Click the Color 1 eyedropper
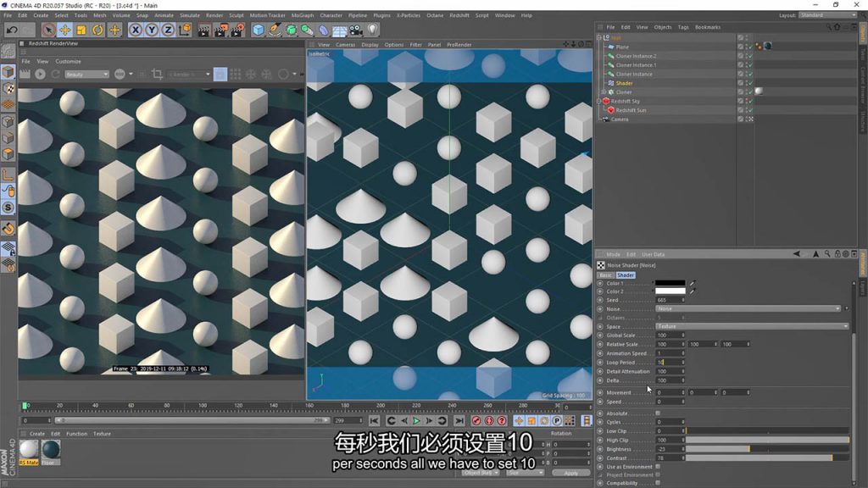Image resolution: width=868 pixels, height=488 pixels. click(692, 283)
